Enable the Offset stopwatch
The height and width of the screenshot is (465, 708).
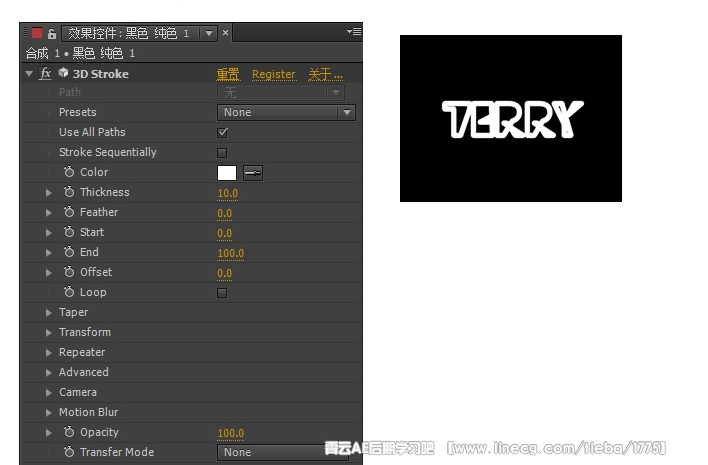69,272
